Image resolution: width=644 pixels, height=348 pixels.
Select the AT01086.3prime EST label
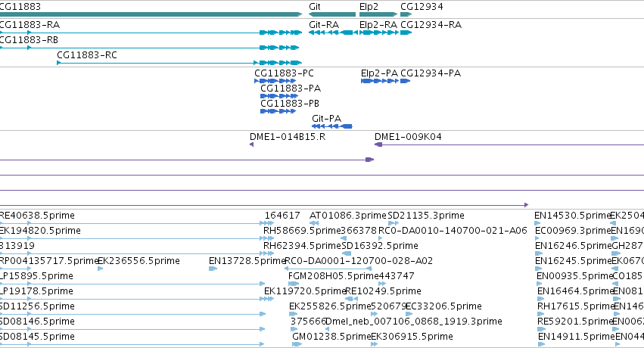tap(348, 216)
